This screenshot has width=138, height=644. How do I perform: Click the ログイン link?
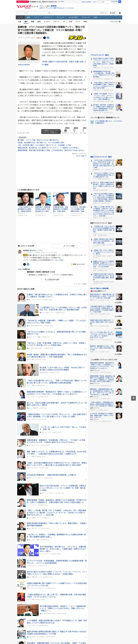(42, 8)
